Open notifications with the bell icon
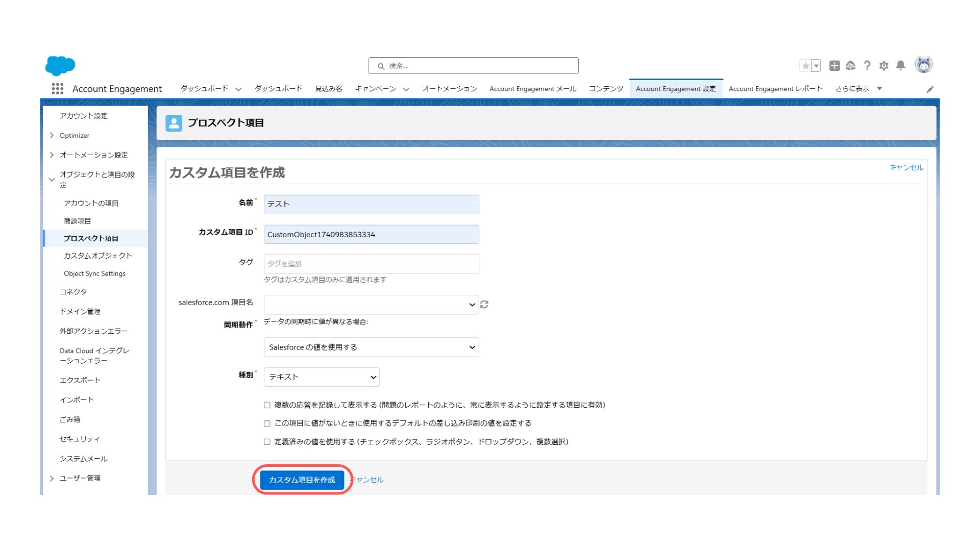 point(901,65)
